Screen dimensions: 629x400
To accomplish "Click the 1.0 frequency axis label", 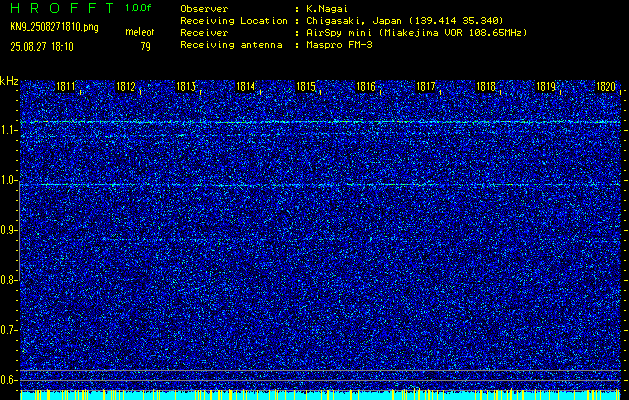I will [8, 180].
